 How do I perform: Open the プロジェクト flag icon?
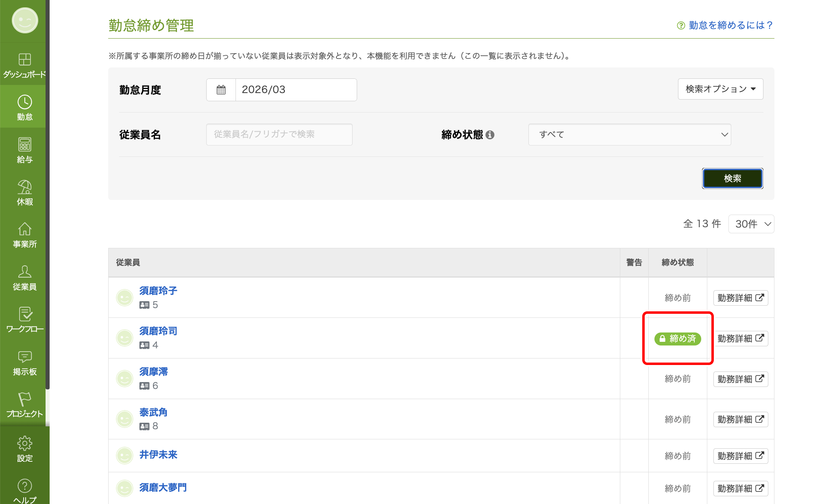click(x=24, y=400)
